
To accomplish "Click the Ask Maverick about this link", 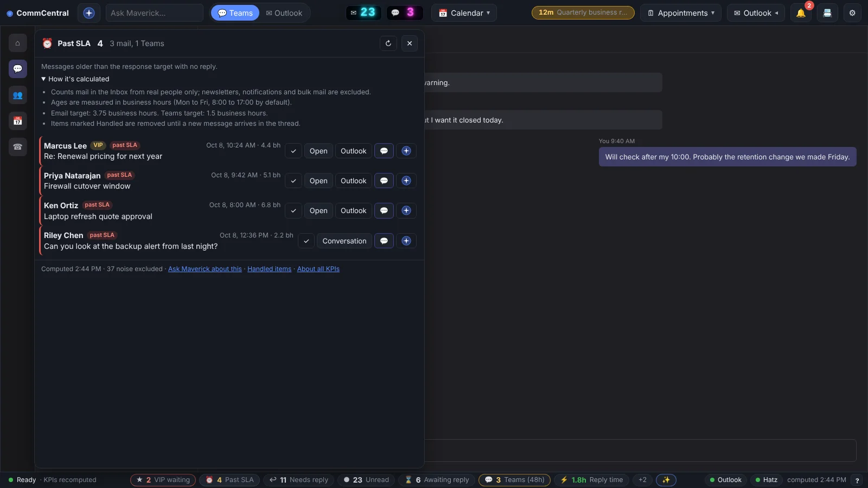I will coord(205,269).
